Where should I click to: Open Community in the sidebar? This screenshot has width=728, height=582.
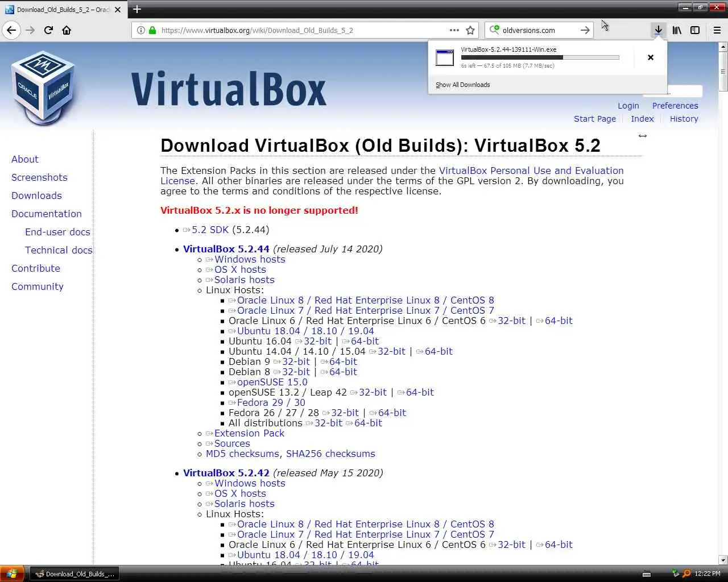(38, 286)
